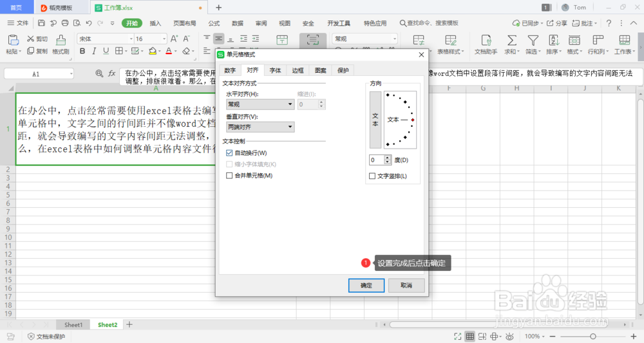Click the Undo icon
The image size is (644, 343).
pos(89,23)
